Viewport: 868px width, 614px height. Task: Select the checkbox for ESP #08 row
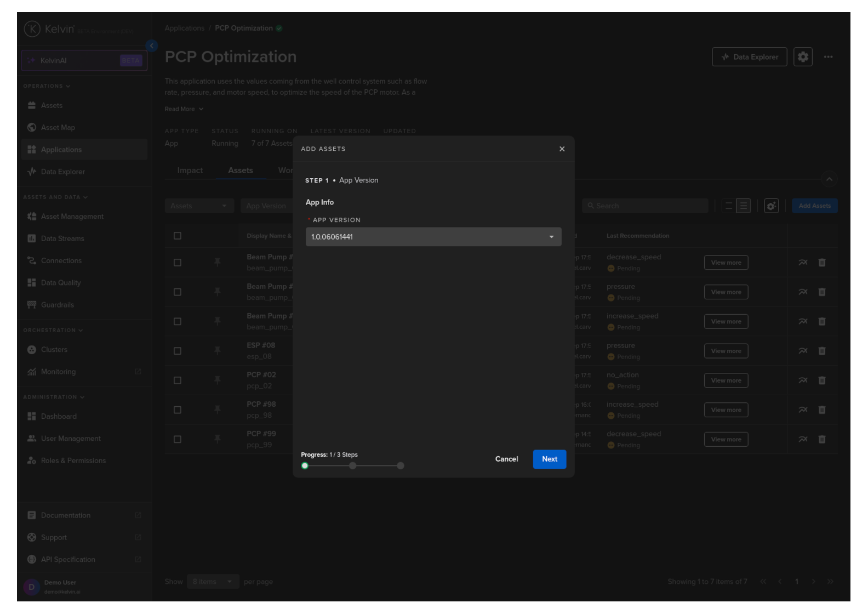pyautogui.click(x=178, y=351)
